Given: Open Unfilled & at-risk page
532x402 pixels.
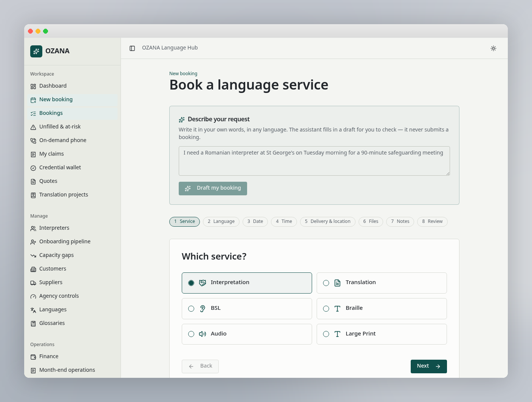Looking at the screenshot, I should pyautogui.click(x=73, y=127).
